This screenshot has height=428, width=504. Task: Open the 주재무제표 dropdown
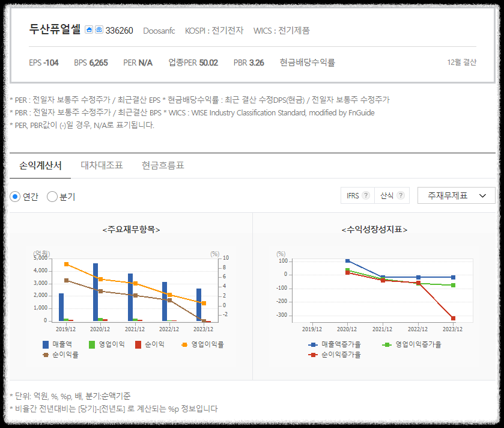[x=456, y=195]
